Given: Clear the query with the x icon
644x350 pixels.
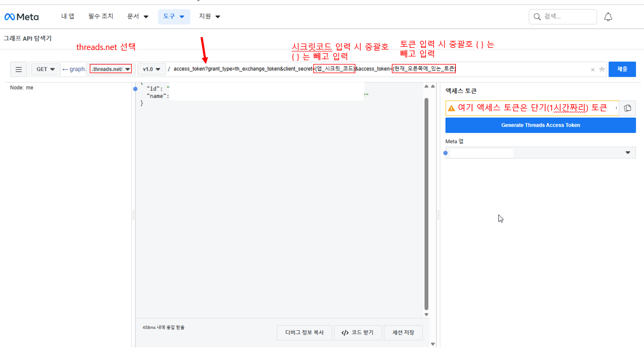Looking at the screenshot, I should (x=592, y=69).
